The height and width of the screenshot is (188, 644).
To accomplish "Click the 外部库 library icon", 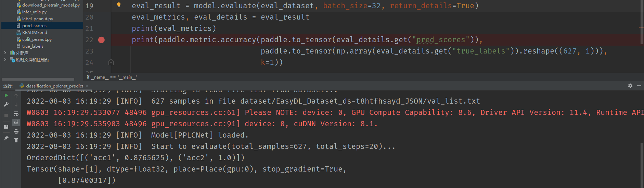I will click(12, 53).
